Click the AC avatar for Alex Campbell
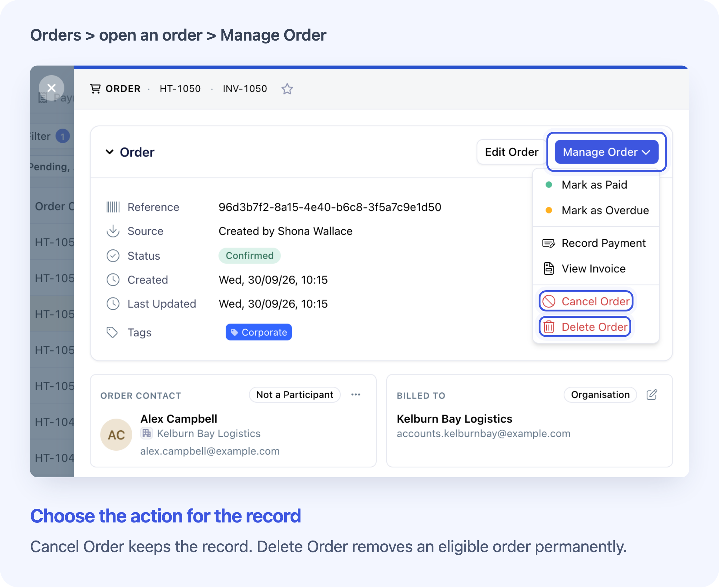Viewport: 719px width, 588px height. tap(116, 435)
